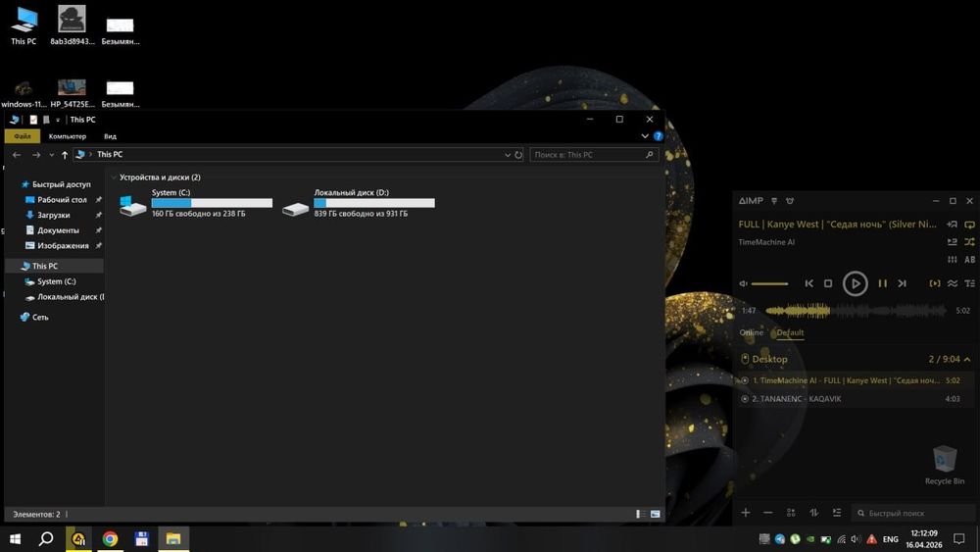This screenshot has height=552, width=980.
Task: Toggle the A-B repeat section in AIMP
Action: (969, 260)
